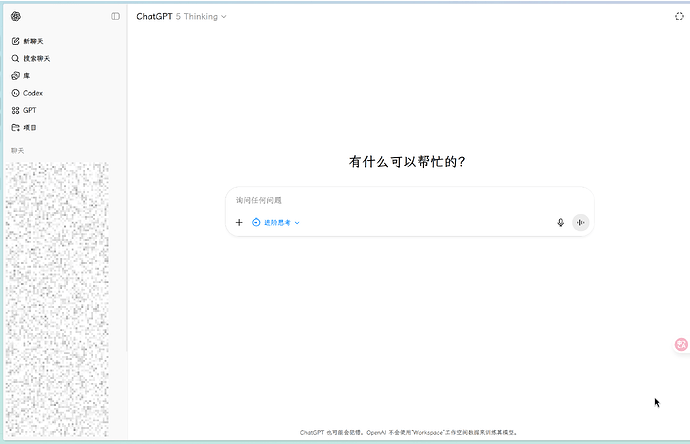The image size is (690, 444).
Task: Expand the ChatGPT 5 Thinking model selector
Action: coord(181,16)
